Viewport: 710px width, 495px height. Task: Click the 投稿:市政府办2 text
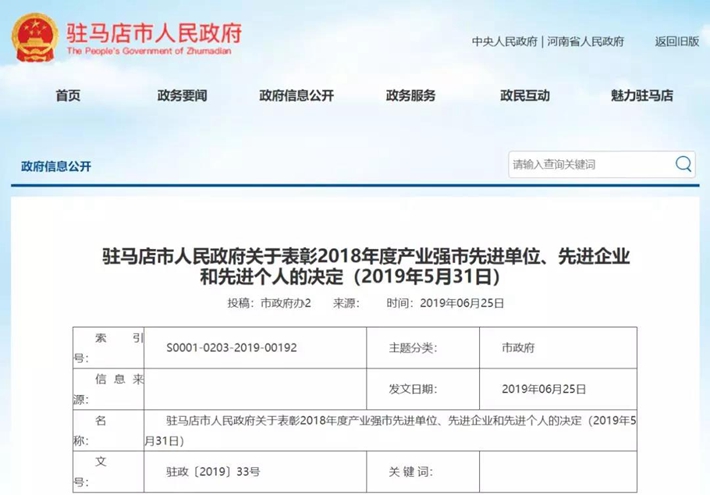click(269, 303)
